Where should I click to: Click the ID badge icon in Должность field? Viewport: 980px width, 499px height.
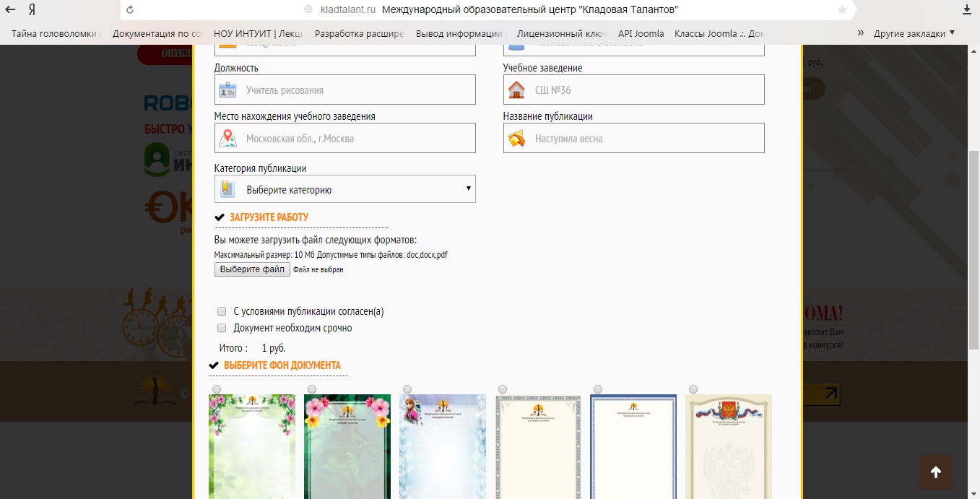coord(227,90)
